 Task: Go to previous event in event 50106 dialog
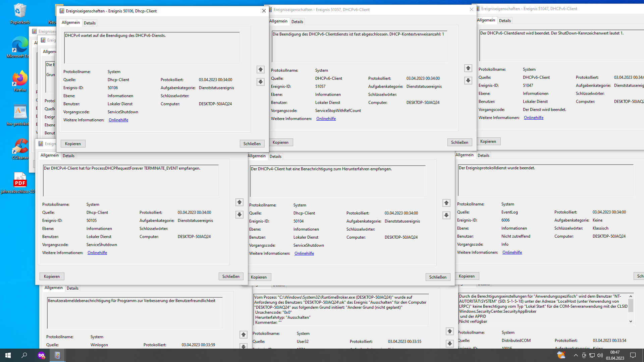[x=261, y=69]
